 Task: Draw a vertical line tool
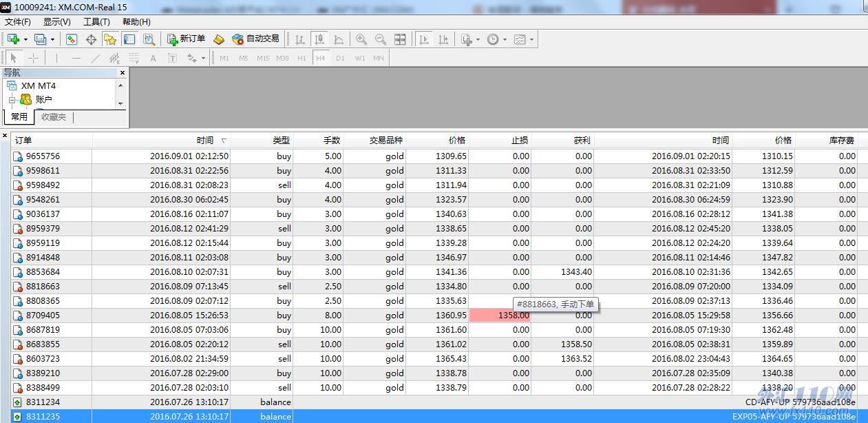pyautogui.click(x=56, y=58)
